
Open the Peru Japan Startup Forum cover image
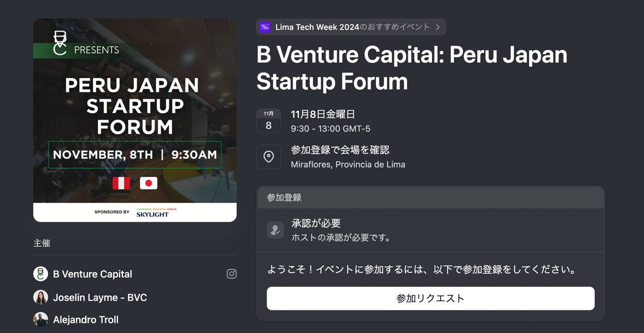pos(135,120)
